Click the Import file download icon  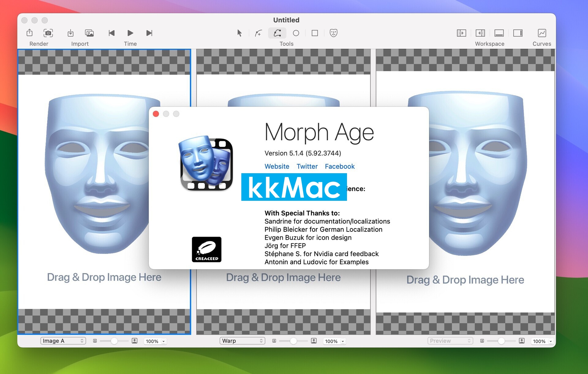(x=70, y=33)
